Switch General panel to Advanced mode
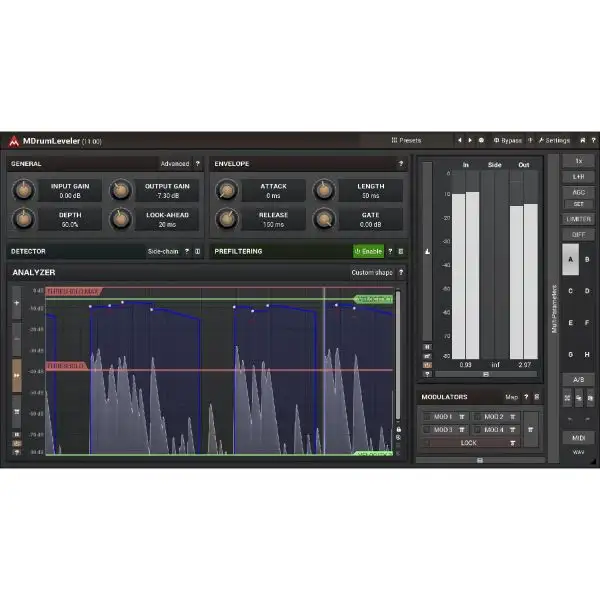Screen dimensions: 600x600 tap(174, 164)
